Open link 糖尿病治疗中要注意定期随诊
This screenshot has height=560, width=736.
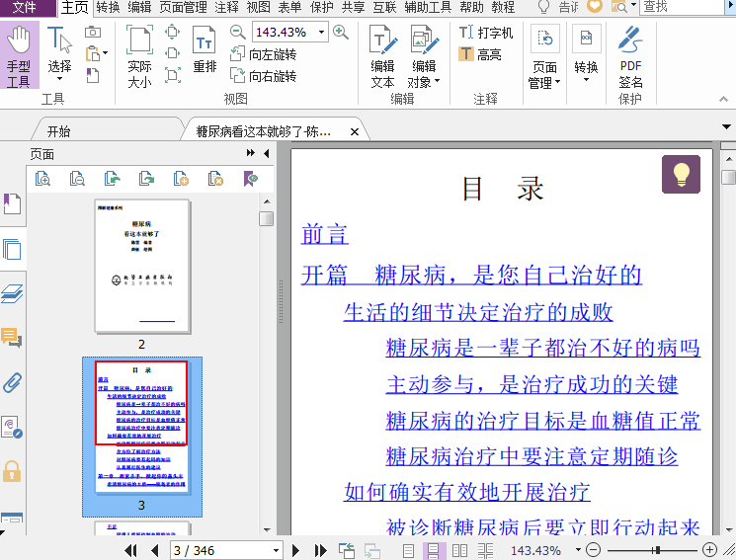[532, 456]
